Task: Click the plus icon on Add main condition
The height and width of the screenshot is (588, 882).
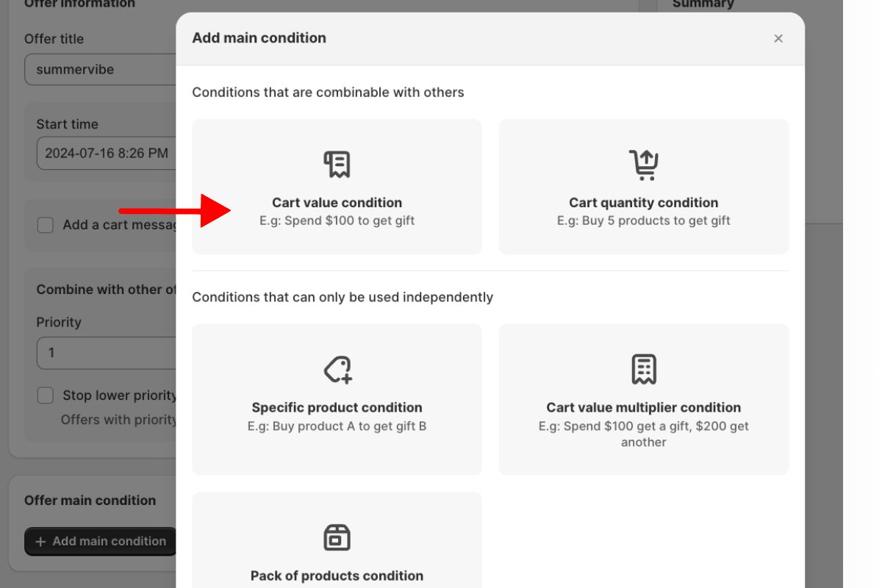Action: pos(41,541)
